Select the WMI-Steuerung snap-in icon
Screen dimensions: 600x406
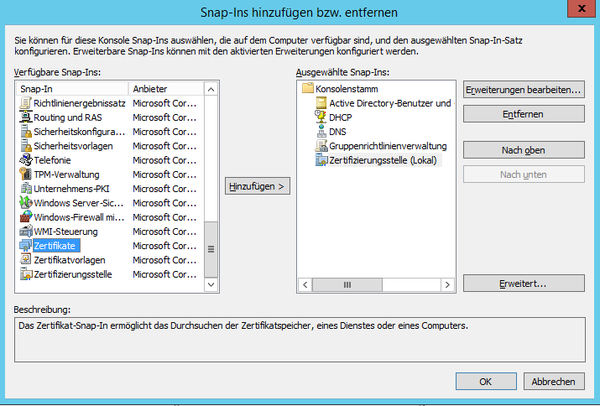point(25,231)
